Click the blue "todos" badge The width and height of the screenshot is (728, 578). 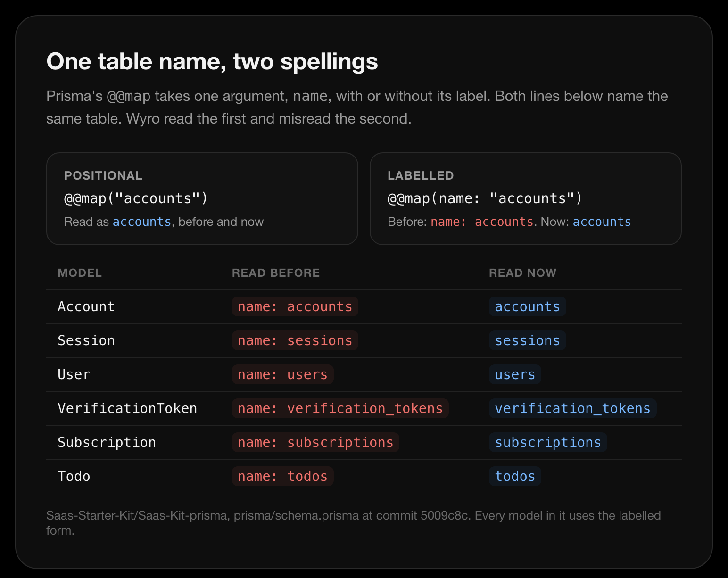coord(515,476)
